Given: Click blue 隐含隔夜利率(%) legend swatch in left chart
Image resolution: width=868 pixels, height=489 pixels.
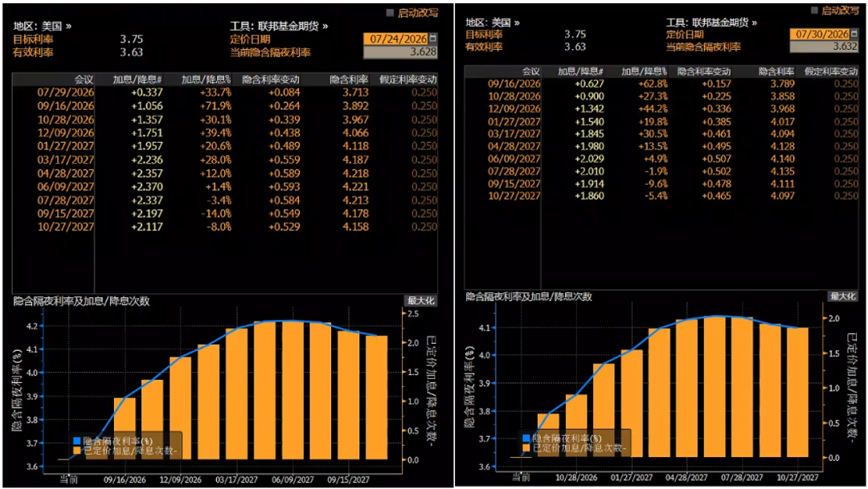Looking at the screenshot, I should click(x=77, y=441).
